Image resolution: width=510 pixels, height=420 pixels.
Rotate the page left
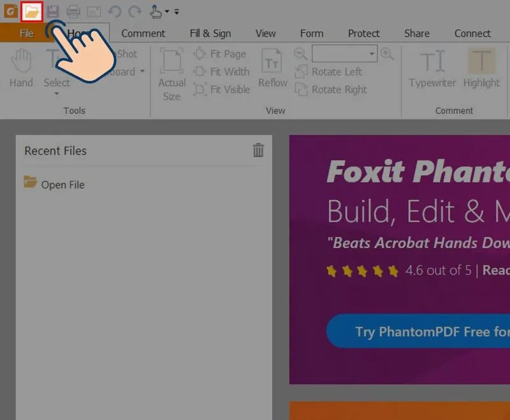(329, 72)
